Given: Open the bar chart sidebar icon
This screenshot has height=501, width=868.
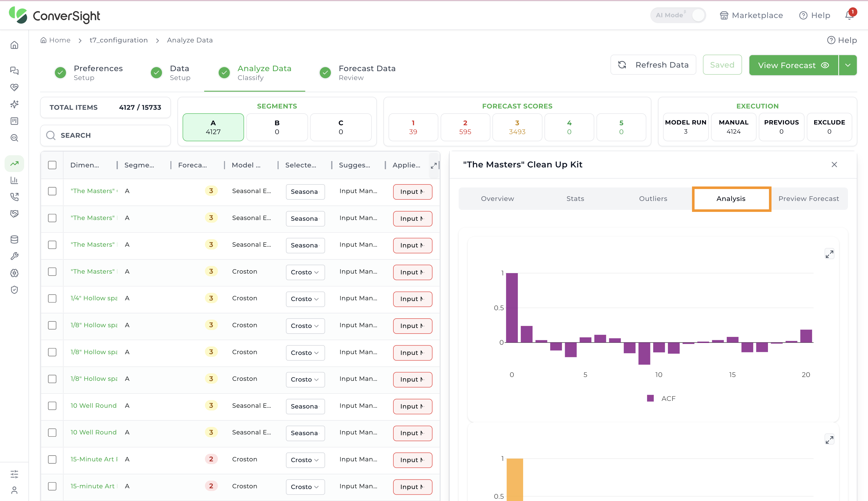Looking at the screenshot, I should click(x=14, y=180).
